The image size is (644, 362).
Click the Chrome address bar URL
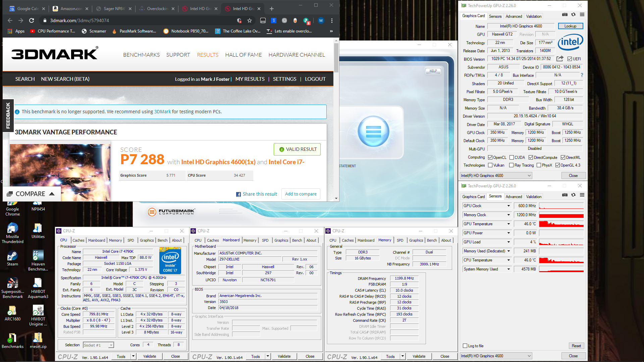79,20
